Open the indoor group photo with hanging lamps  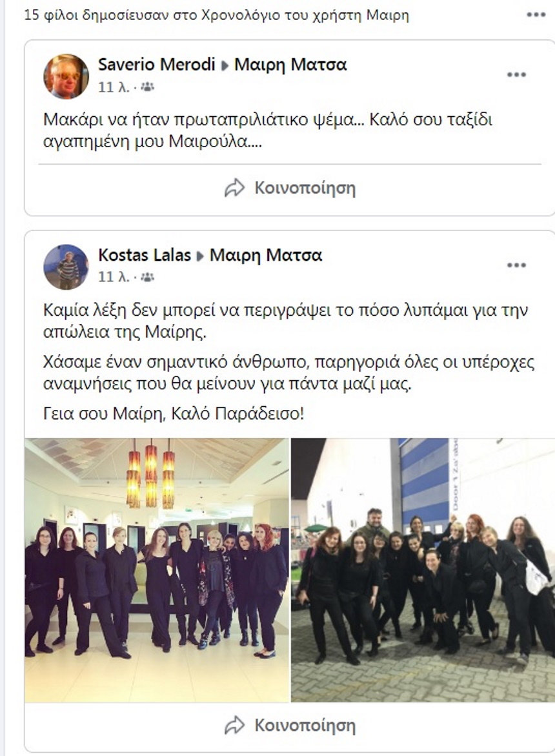157,570
